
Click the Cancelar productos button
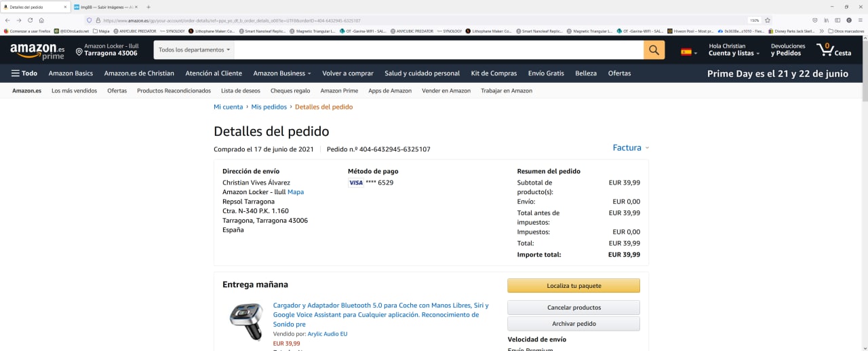pos(574,308)
